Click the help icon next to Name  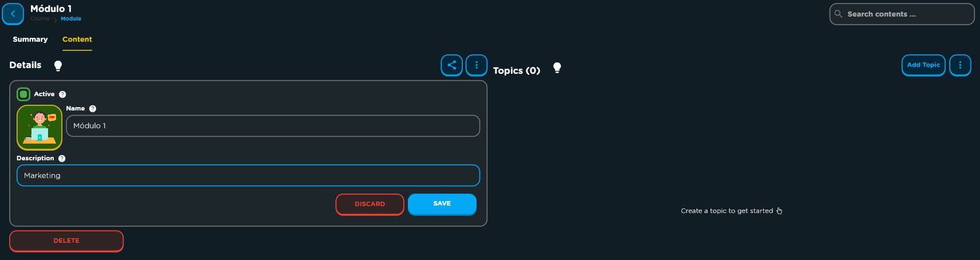coord(93,109)
